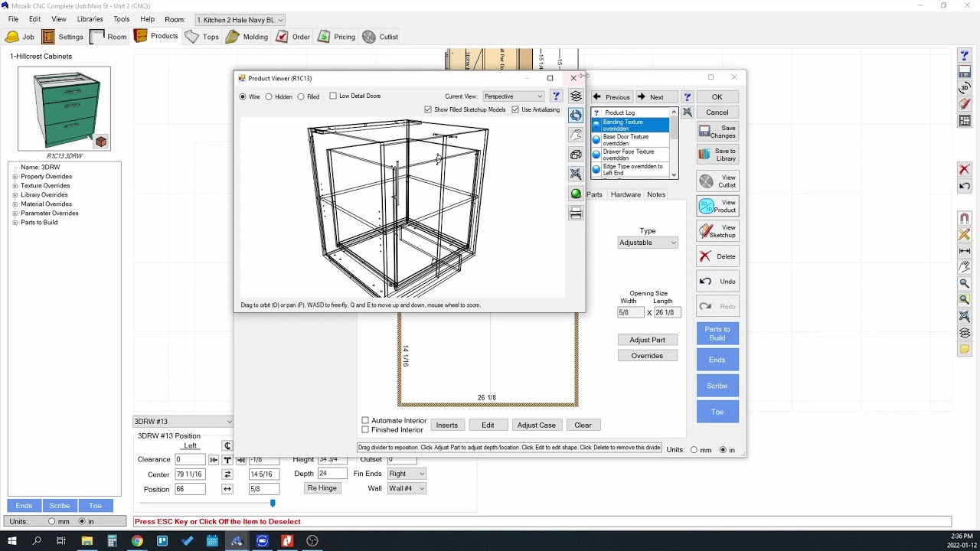980x551 pixels.
Task: Select the orbit tool in Product Viewer
Action: point(576,116)
